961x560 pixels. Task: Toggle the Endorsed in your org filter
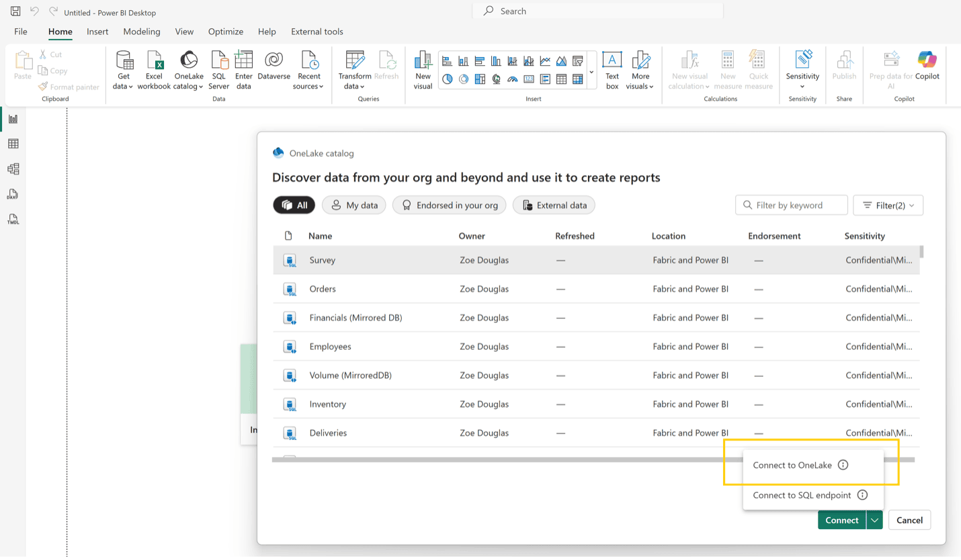coord(449,205)
